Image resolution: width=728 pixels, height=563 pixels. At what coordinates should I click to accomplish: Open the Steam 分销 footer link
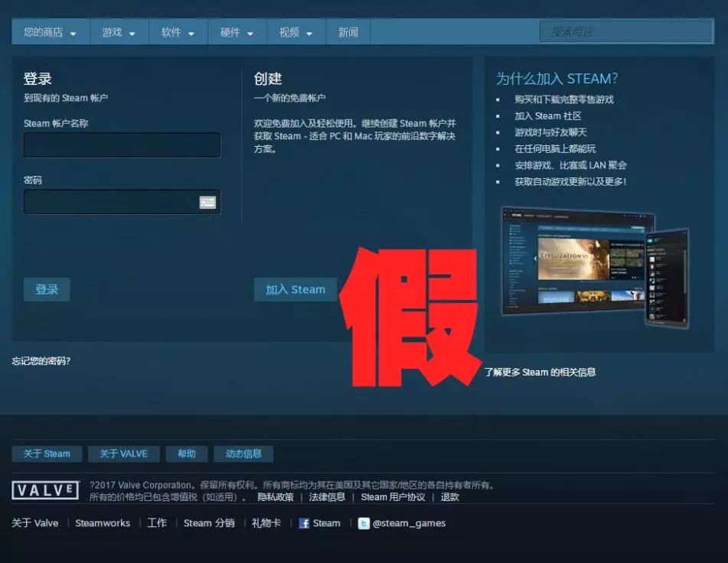(209, 523)
